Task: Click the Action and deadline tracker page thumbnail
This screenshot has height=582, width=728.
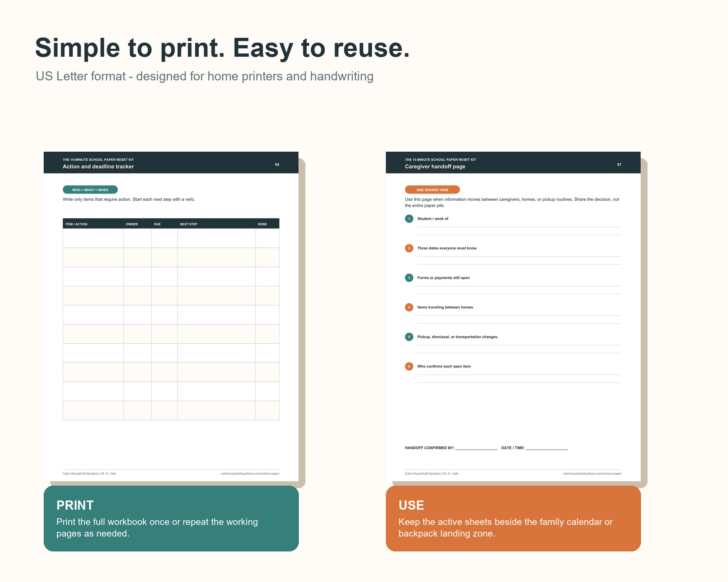Action: (171, 316)
